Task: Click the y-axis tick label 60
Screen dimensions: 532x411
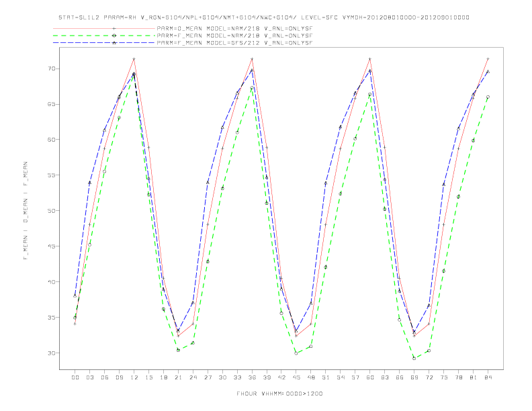Action: coord(51,140)
